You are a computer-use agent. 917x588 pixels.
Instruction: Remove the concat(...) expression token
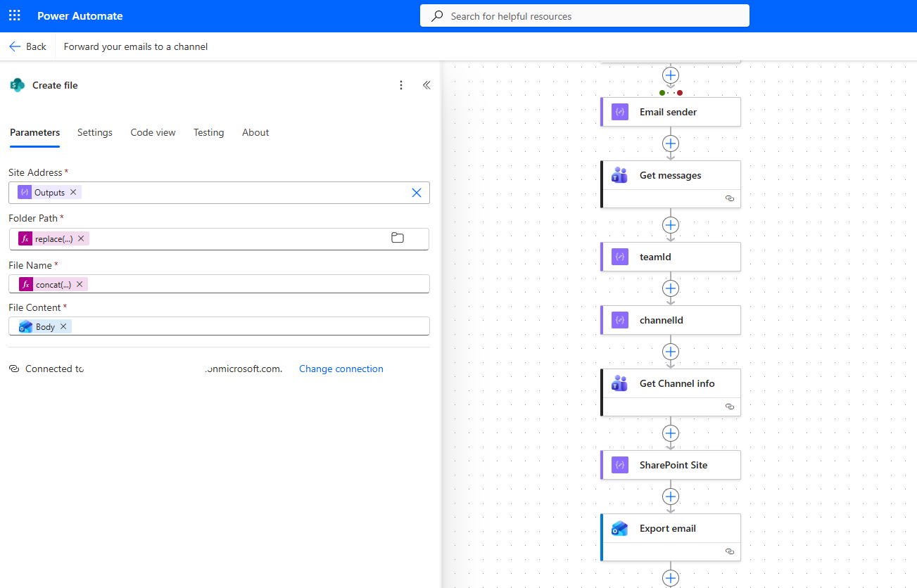click(x=80, y=284)
